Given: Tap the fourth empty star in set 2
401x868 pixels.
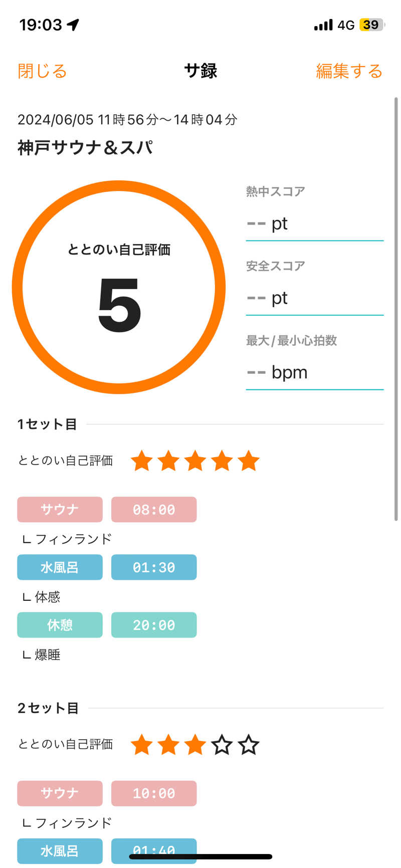Looking at the screenshot, I should pyautogui.click(x=222, y=745).
